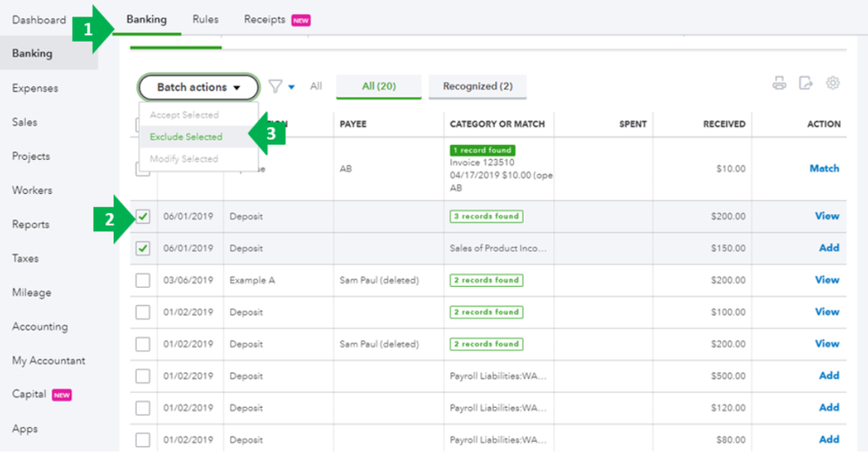The width and height of the screenshot is (868, 453).
Task: Select the Example A transaction checkbox
Action: coord(143,281)
